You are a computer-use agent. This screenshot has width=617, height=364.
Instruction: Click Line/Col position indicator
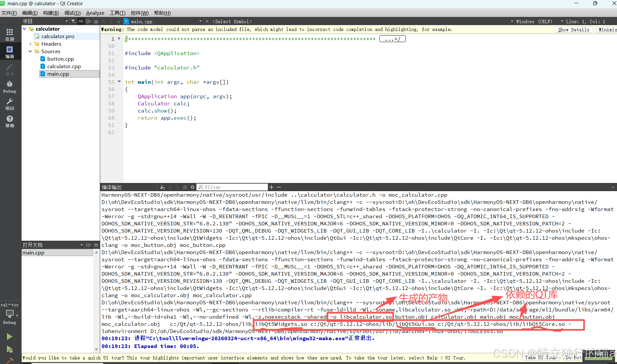click(586, 21)
